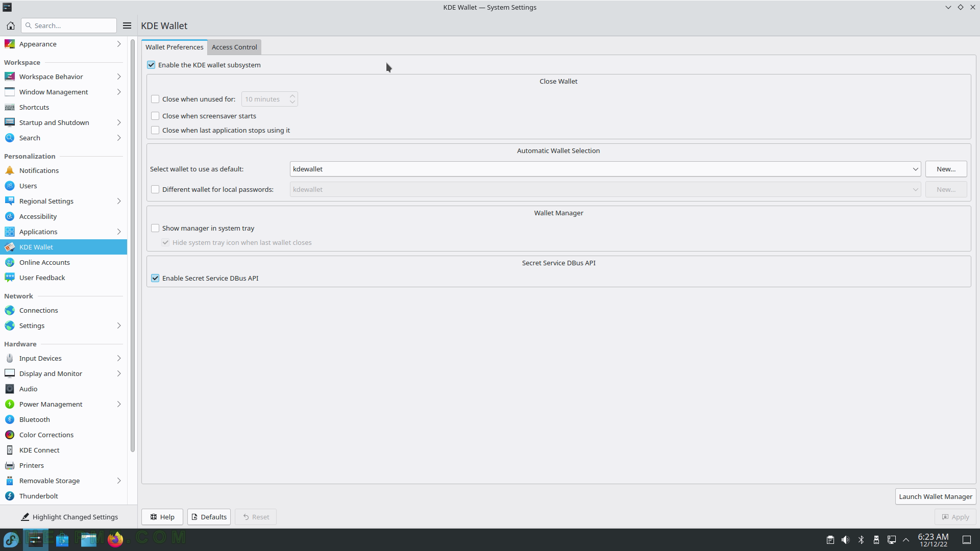Open the clipboard tray icon
This screenshot has width=980, height=551.
[x=830, y=540]
